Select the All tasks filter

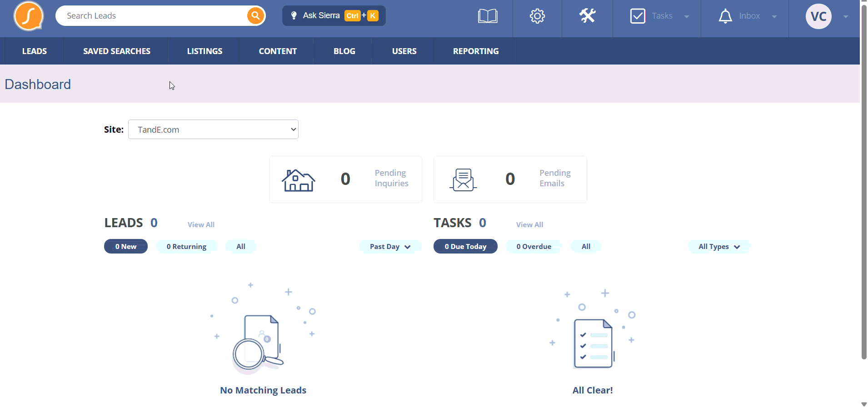point(586,247)
